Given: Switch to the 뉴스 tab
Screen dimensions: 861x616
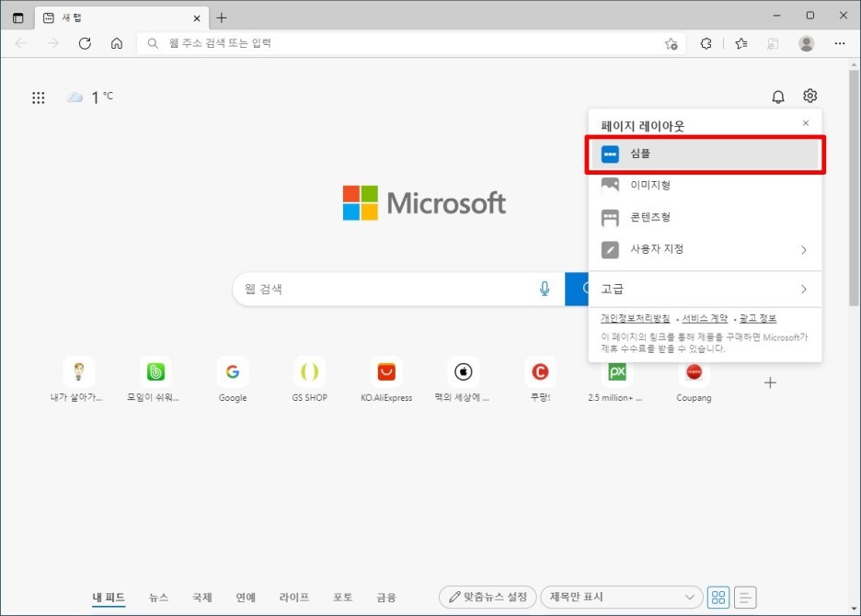Looking at the screenshot, I should coord(159,598).
